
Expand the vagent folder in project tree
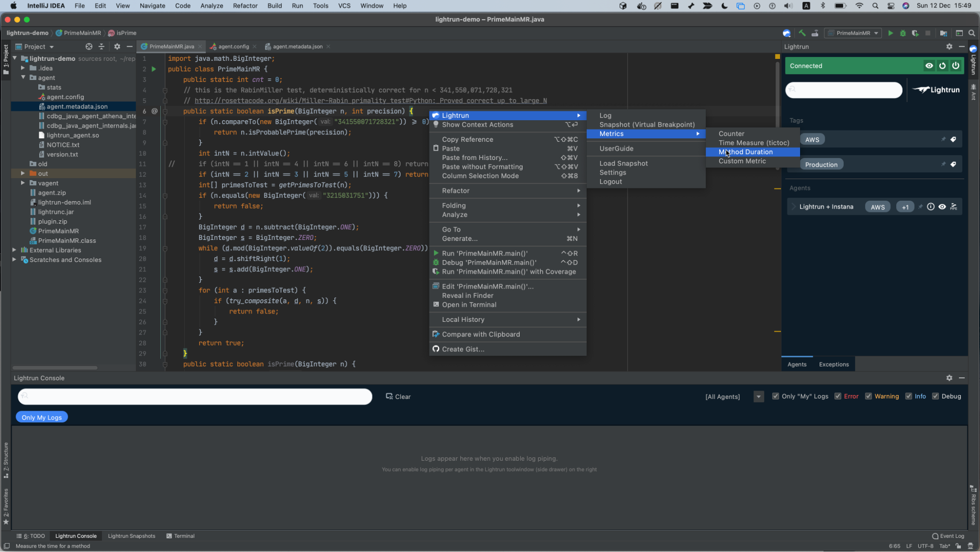pyautogui.click(x=23, y=183)
